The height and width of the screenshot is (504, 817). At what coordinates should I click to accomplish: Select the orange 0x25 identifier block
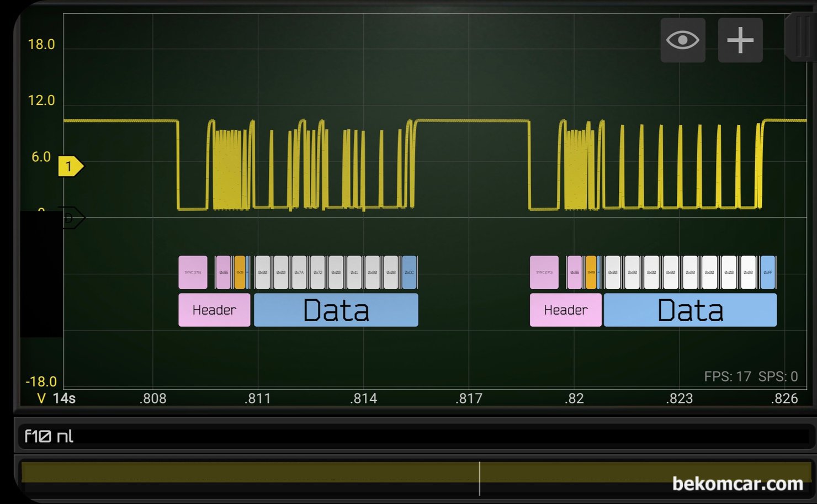point(240,272)
